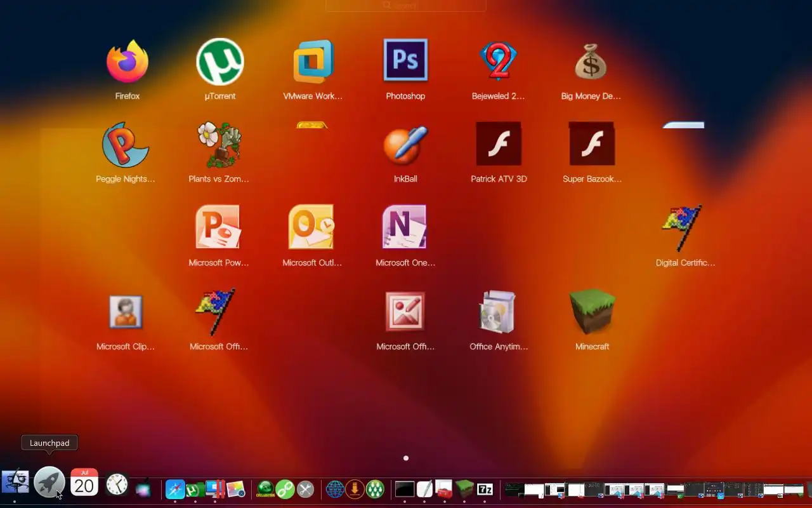
Task: Open Calendar showing Jul 20 in Dock
Action: click(84, 483)
